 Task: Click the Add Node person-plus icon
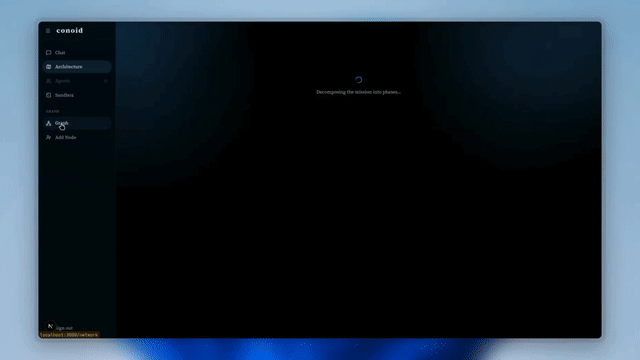pyautogui.click(x=49, y=138)
